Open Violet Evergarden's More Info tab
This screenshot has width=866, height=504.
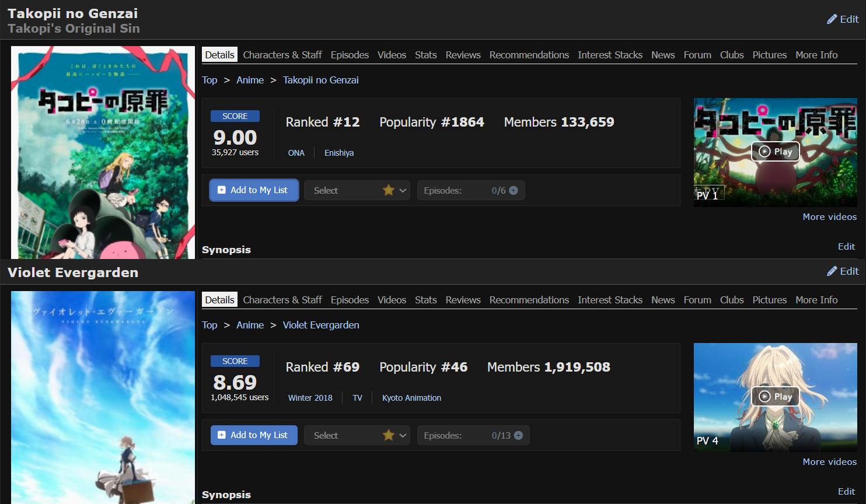click(816, 300)
